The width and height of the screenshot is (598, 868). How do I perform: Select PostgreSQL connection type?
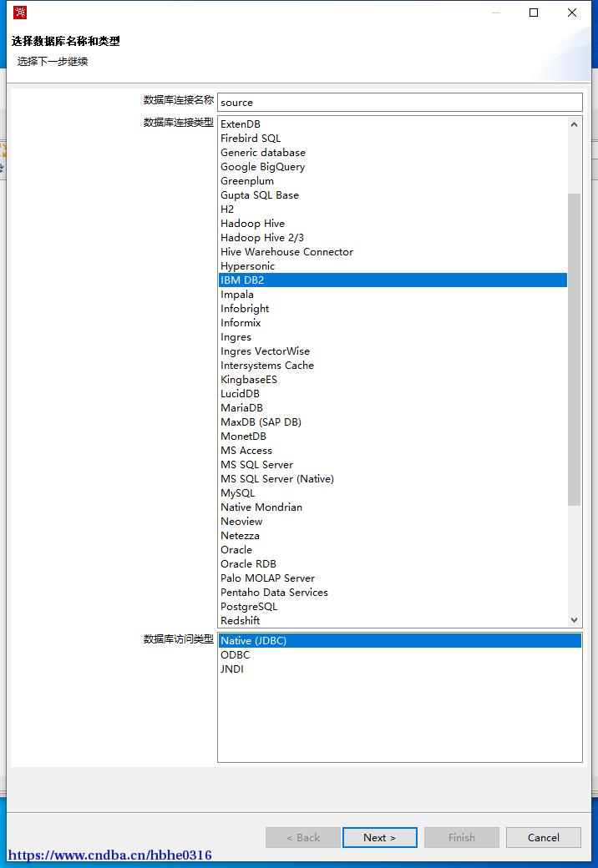393,607
